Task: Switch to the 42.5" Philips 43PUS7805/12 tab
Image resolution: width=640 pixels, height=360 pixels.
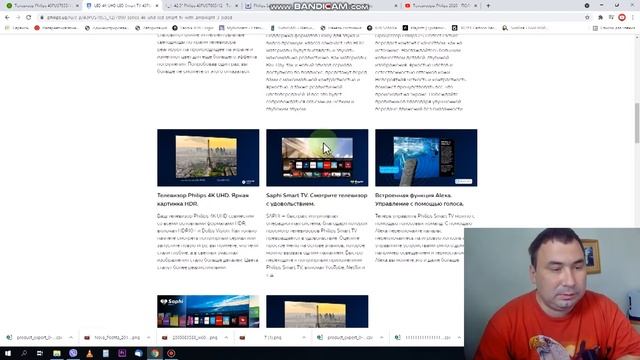Action: coord(202,6)
